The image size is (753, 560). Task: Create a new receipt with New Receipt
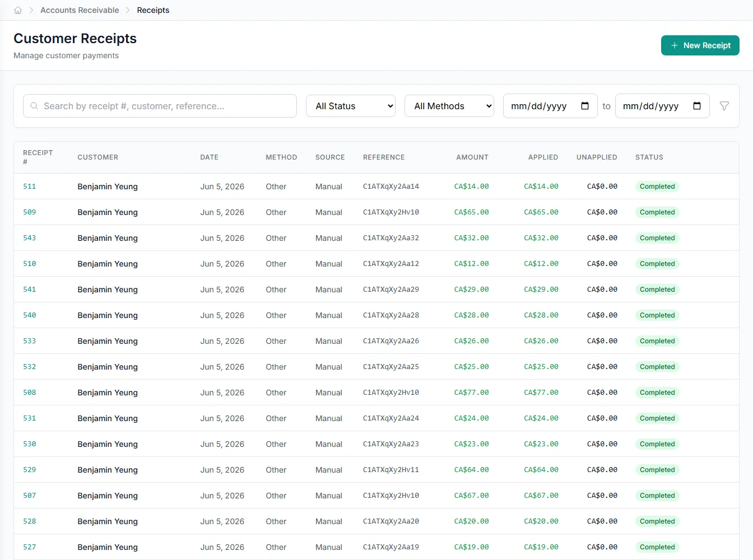pyautogui.click(x=700, y=45)
